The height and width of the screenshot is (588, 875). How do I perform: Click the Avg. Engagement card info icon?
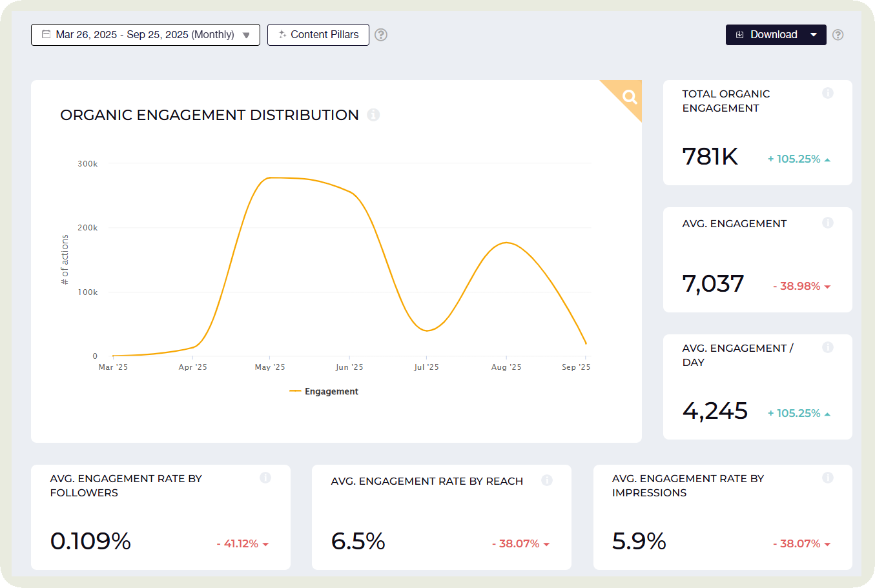coord(827,223)
